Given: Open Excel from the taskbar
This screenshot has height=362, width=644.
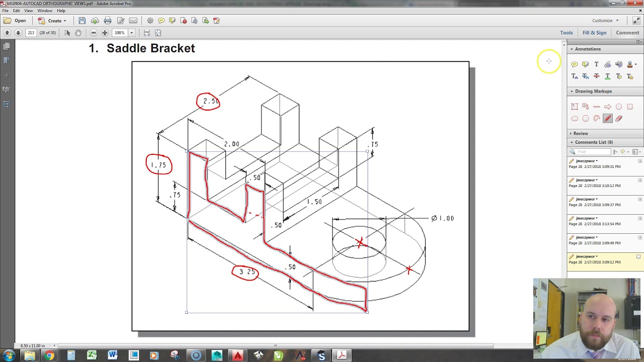Looking at the screenshot, I should pos(92,356).
